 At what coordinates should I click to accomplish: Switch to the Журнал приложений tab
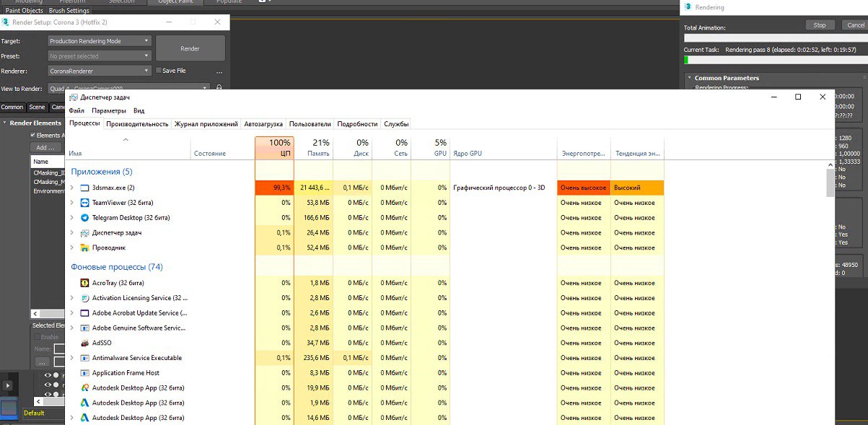pos(206,124)
